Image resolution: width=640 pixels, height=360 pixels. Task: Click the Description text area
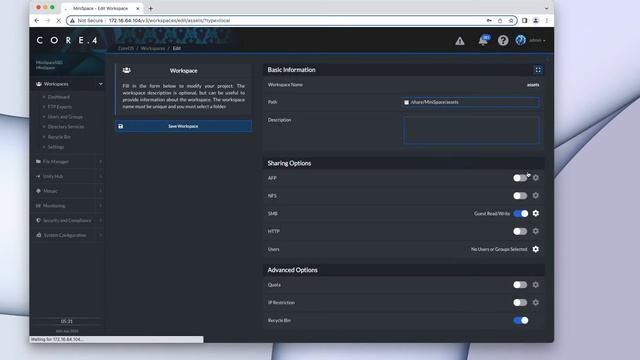[471, 130]
